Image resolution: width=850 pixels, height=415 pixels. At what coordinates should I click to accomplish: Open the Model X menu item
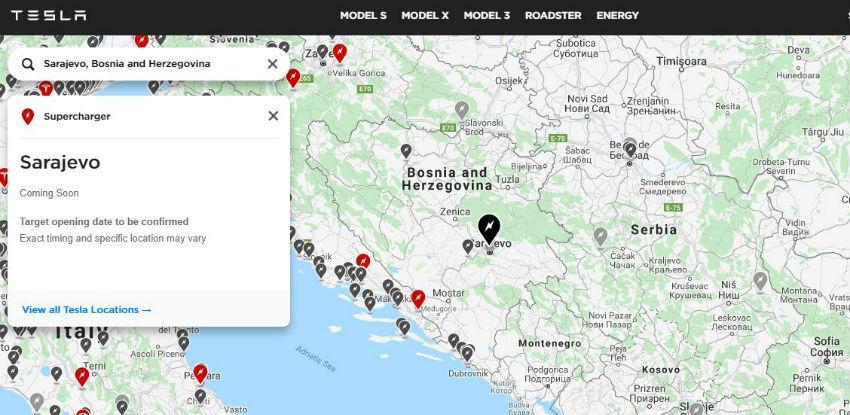pos(425,16)
